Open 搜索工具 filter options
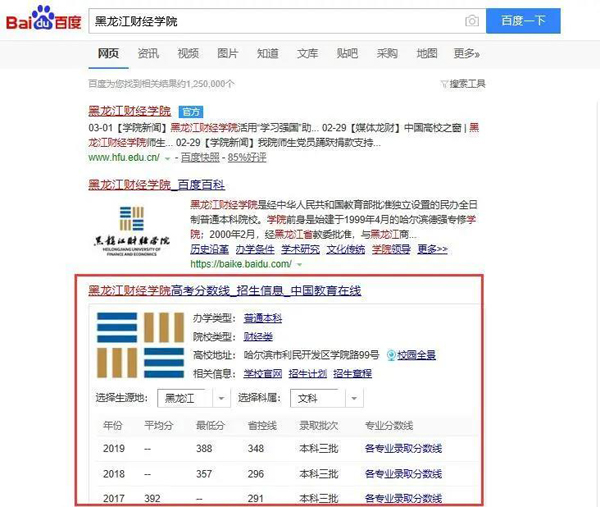This screenshot has width=600, height=507. point(467,84)
